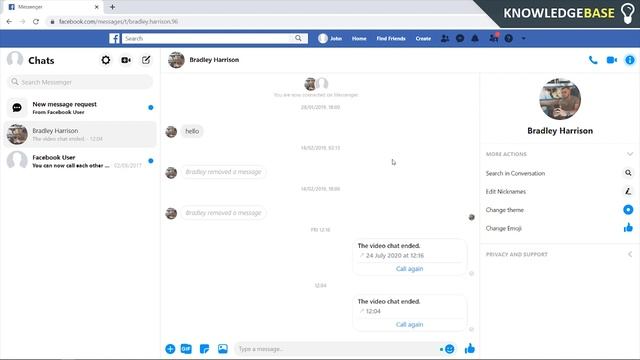Click Search in Conversation magnifier icon
The image size is (640, 360).
point(628,173)
